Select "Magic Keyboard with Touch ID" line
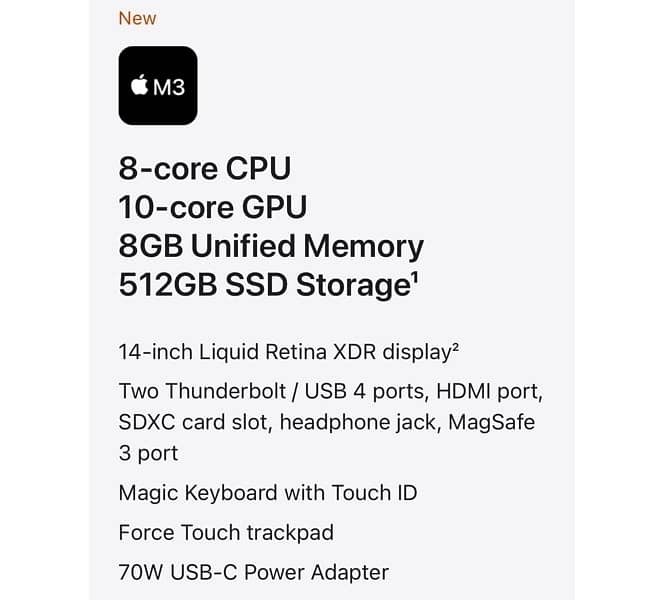This screenshot has width=664, height=600. [267, 493]
